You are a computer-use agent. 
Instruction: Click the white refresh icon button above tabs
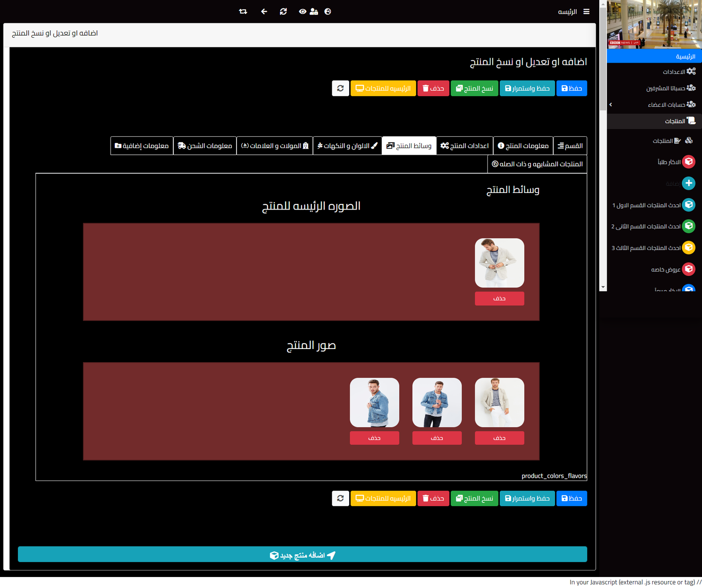pyautogui.click(x=340, y=89)
